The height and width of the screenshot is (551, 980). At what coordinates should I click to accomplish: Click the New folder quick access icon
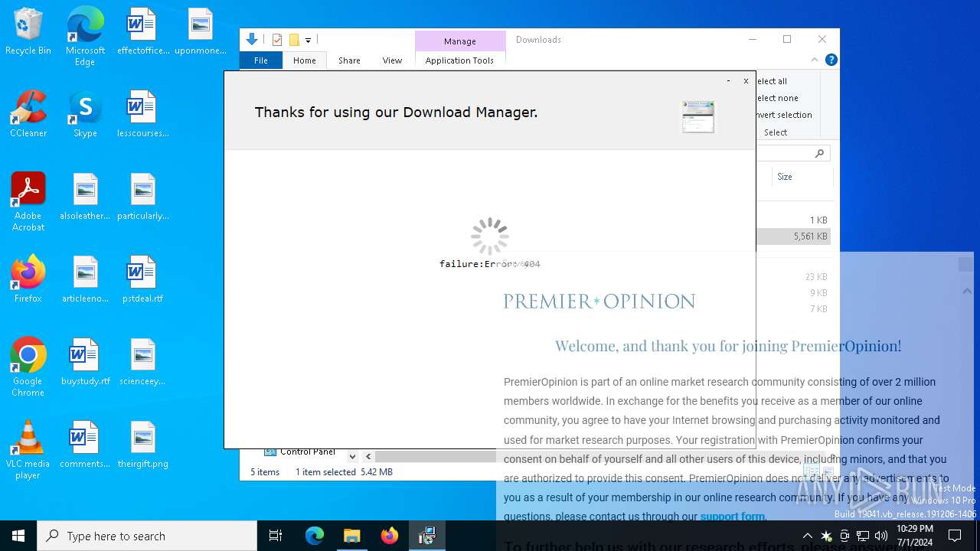294,40
